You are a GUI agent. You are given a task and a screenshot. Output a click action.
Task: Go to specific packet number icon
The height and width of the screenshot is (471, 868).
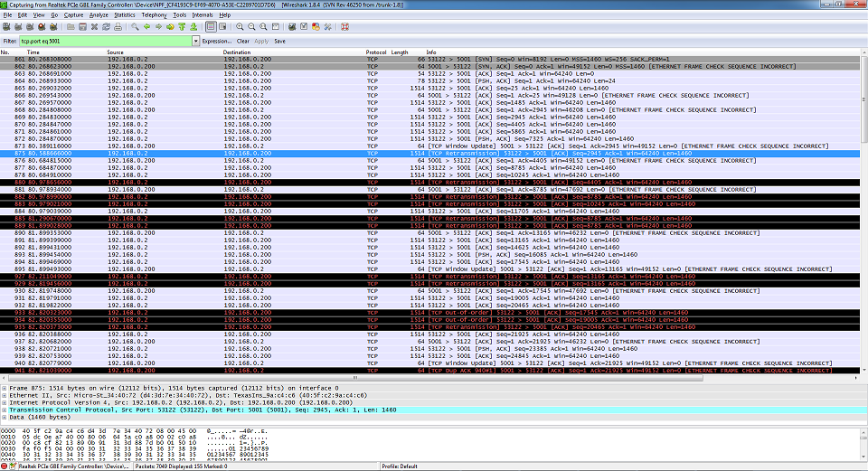coord(170,26)
